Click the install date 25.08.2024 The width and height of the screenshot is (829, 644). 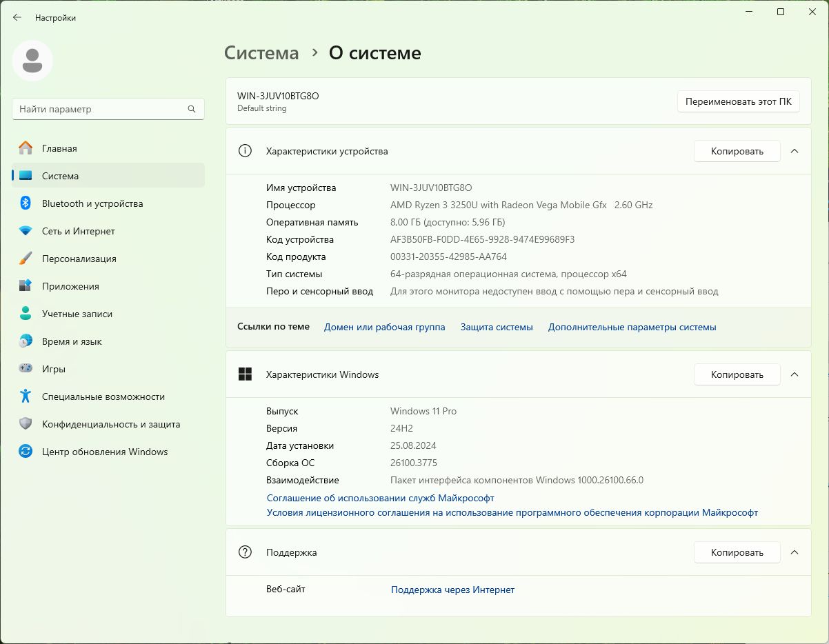pos(413,445)
